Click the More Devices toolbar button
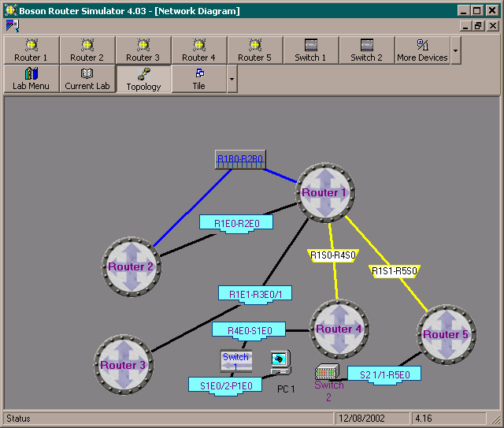 (x=423, y=50)
